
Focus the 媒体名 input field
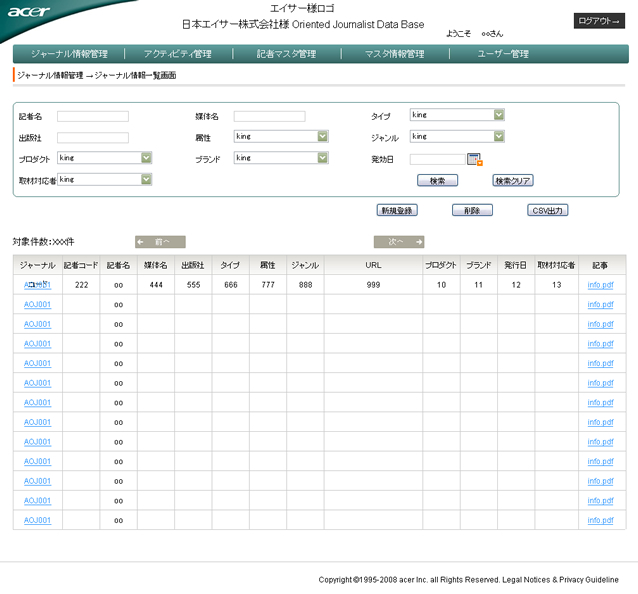click(269, 116)
